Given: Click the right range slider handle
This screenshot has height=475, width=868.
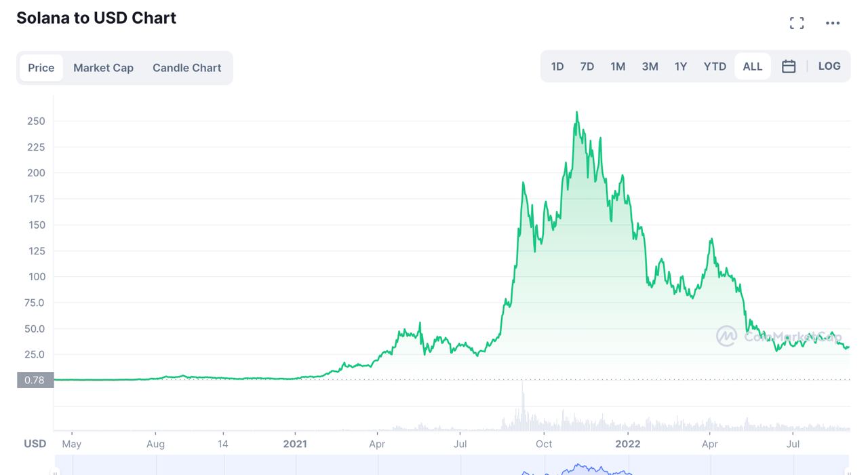Looking at the screenshot, I should pos(848,471).
